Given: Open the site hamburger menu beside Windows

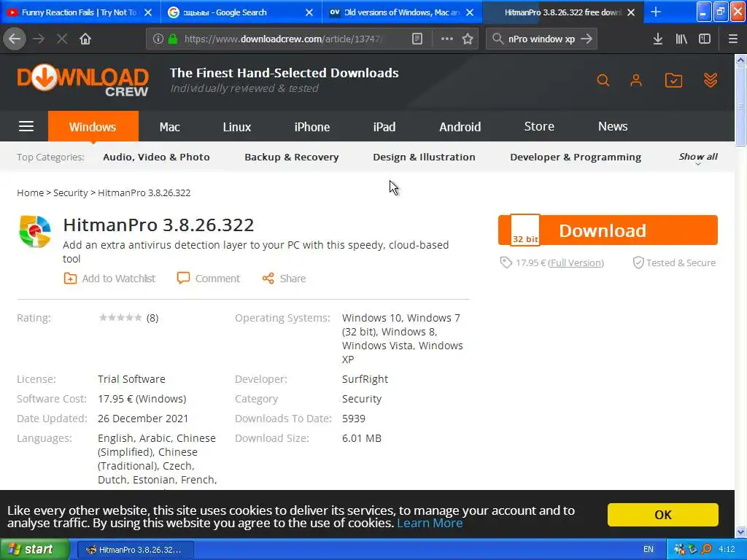Looking at the screenshot, I should tap(26, 126).
